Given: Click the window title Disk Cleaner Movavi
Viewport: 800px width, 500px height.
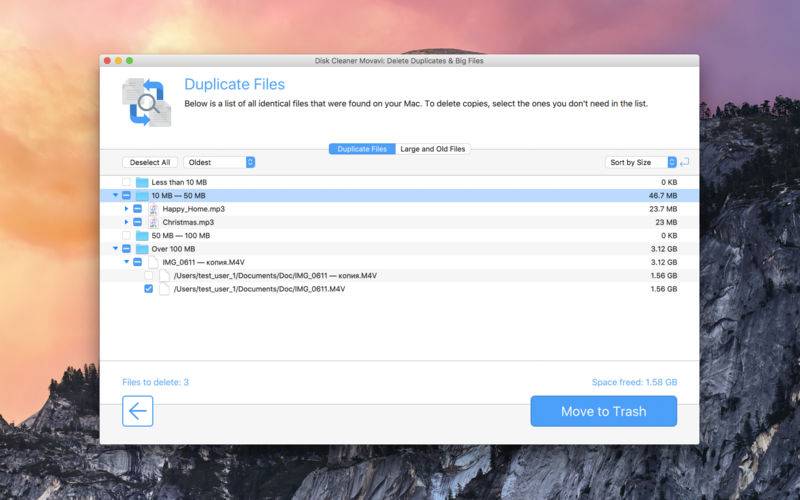Looking at the screenshot, I should click(x=399, y=61).
